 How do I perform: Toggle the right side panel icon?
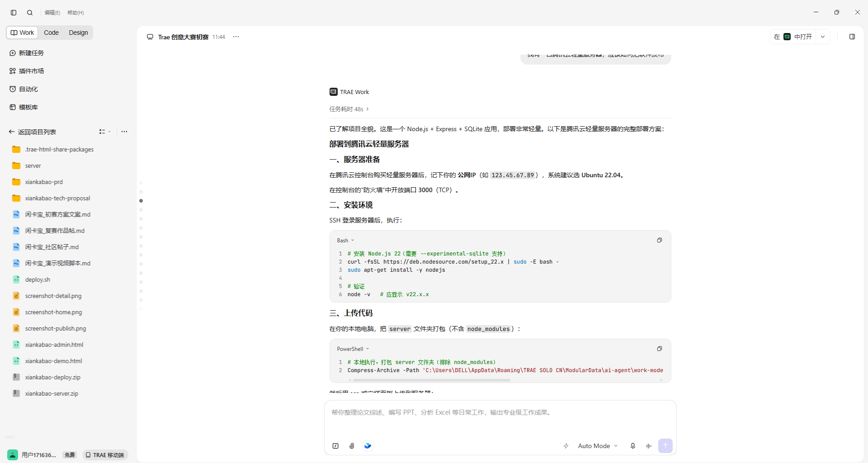[x=852, y=37]
